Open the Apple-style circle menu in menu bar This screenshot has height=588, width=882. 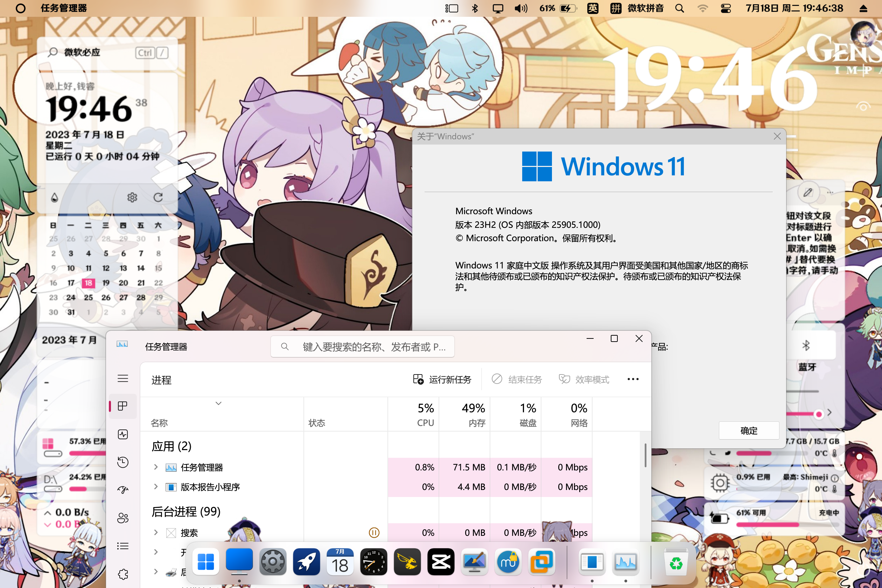(x=21, y=8)
